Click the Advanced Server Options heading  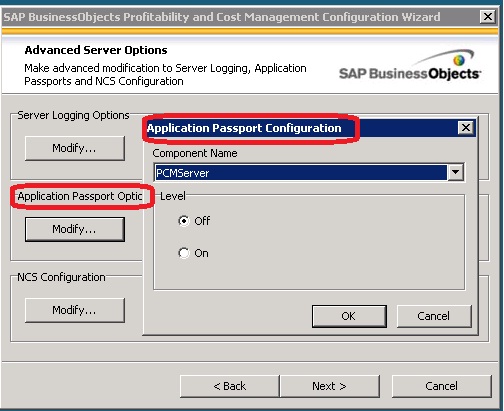click(96, 50)
